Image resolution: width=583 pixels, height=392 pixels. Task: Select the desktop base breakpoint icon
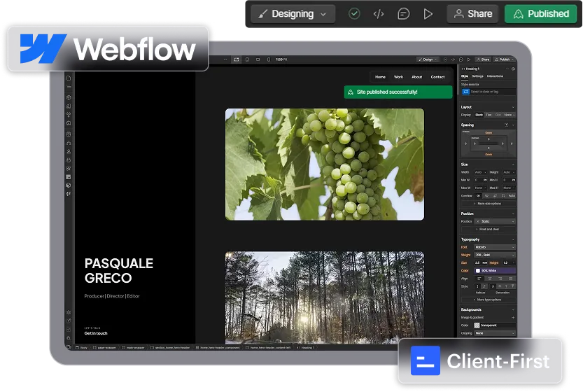click(x=236, y=59)
